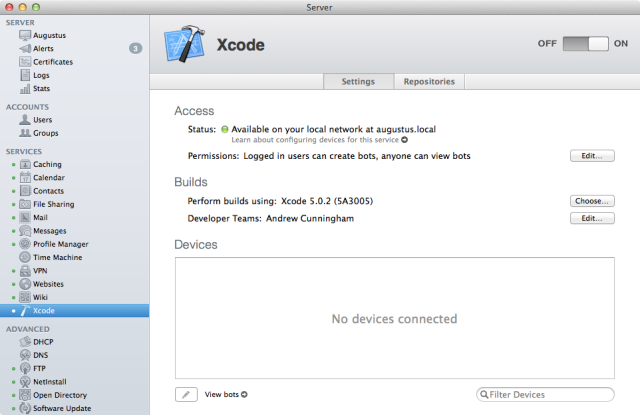
Task: Choose the Xcode version for builds
Action: (x=592, y=201)
